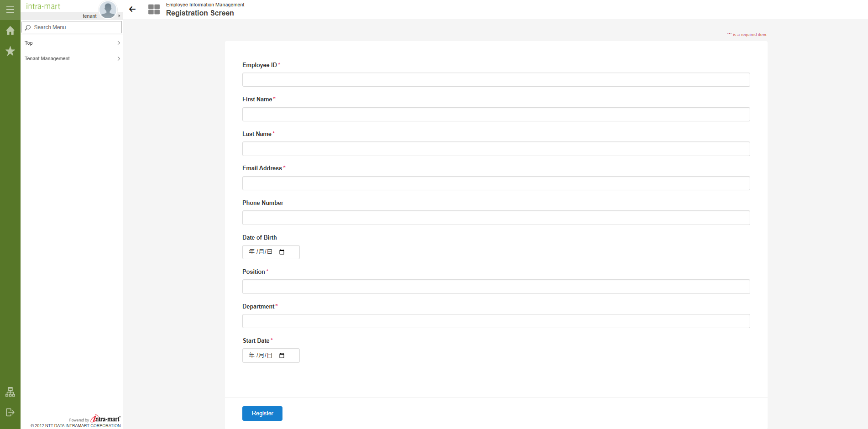The image size is (868, 429).
Task: Click the user avatar icon
Action: tap(108, 9)
